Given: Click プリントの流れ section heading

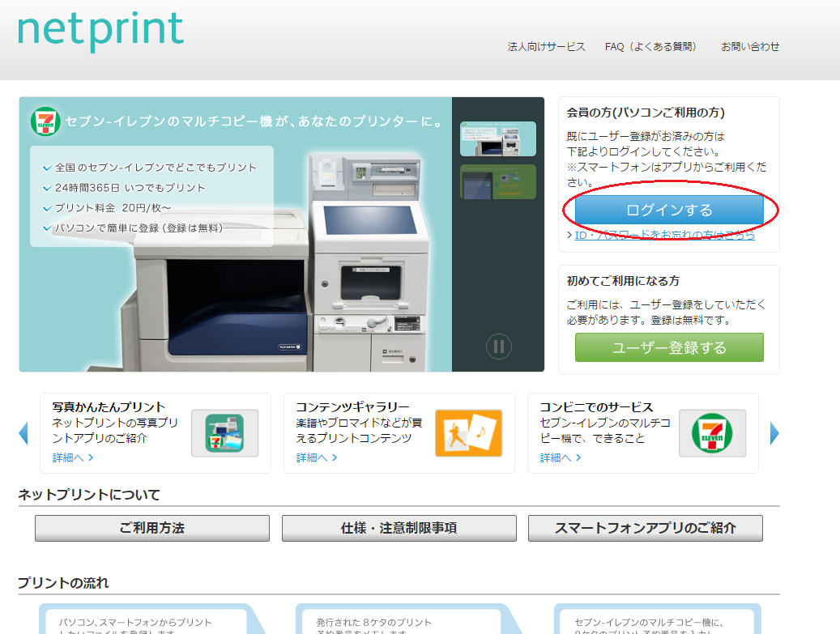Looking at the screenshot, I should pyautogui.click(x=63, y=583).
